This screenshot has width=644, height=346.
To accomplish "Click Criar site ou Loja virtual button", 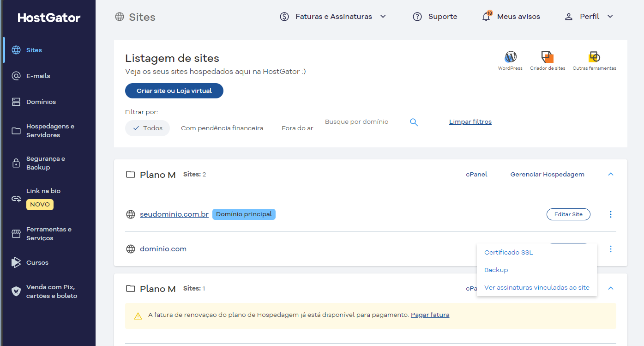I will pos(174,91).
